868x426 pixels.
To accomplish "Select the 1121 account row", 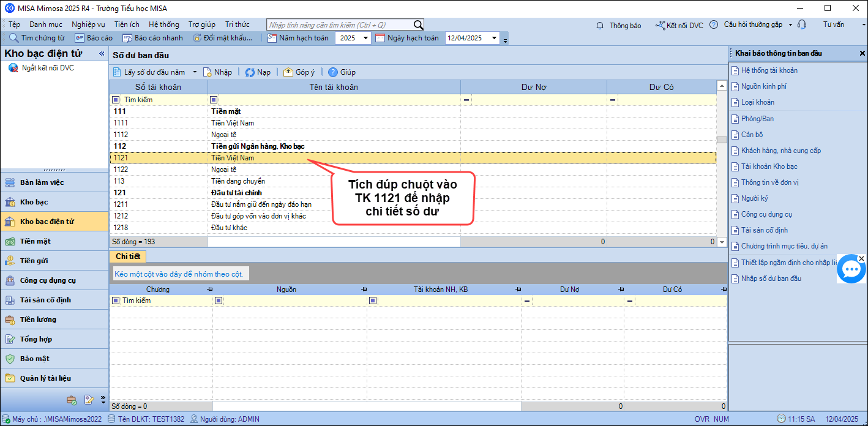I will (413, 158).
